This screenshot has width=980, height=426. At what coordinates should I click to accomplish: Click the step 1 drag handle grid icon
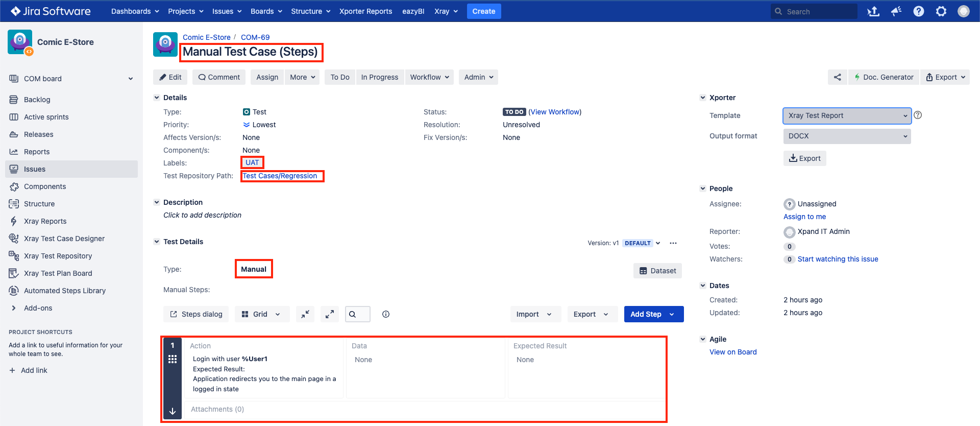[173, 359]
